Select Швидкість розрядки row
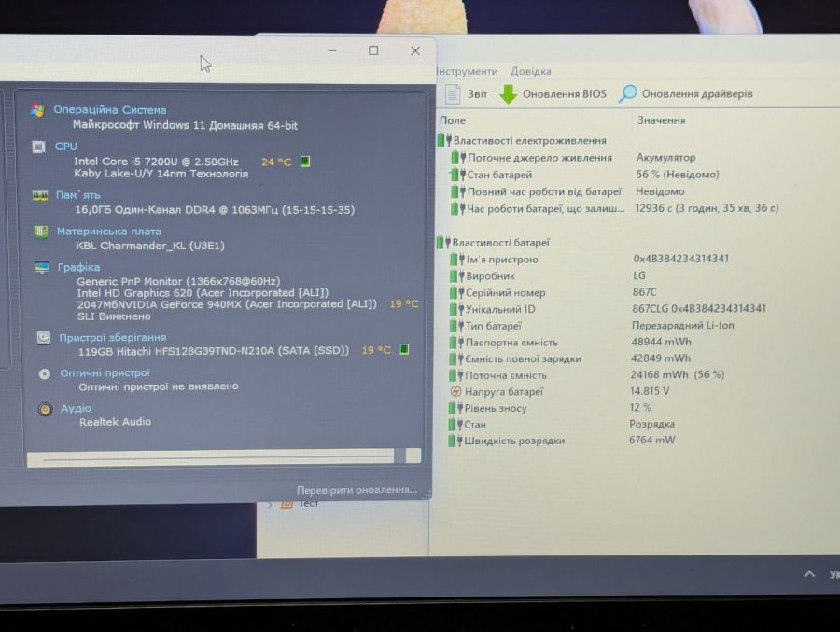 click(x=562, y=441)
